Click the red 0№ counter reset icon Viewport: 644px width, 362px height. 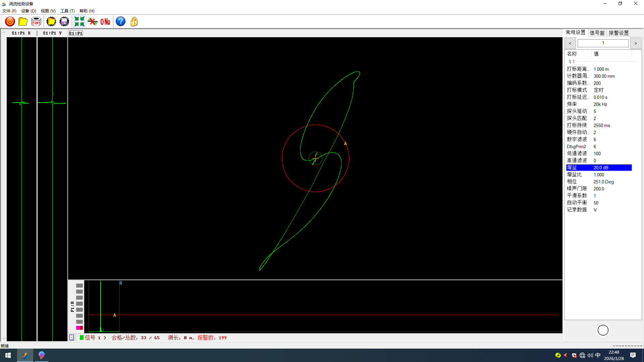coord(105,22)
